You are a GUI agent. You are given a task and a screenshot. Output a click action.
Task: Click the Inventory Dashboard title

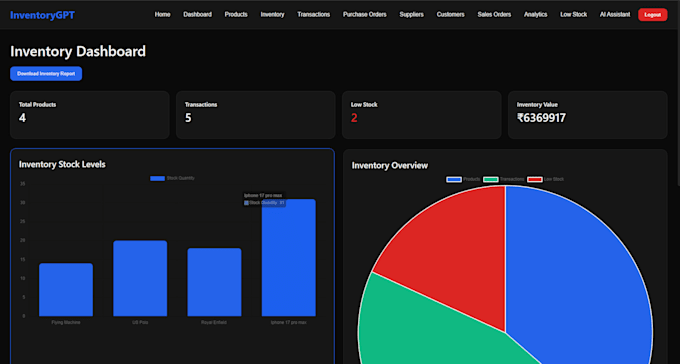point(78,52)
